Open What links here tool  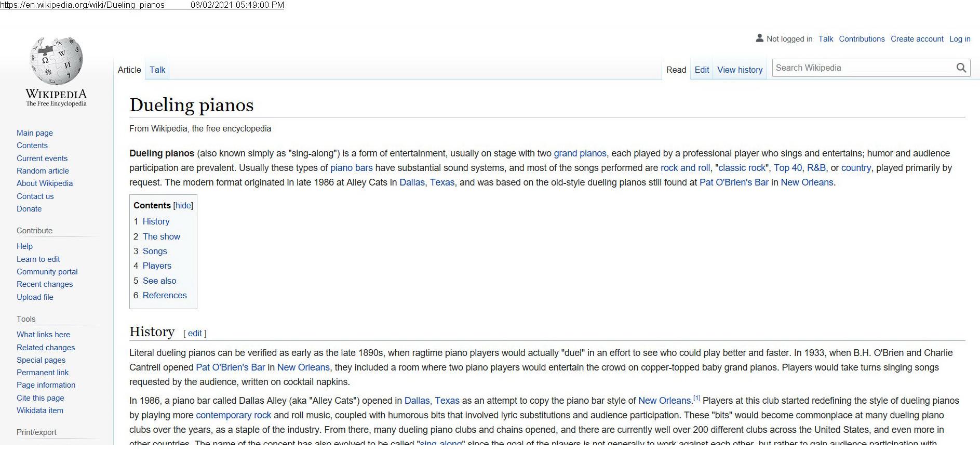point(43,335)
